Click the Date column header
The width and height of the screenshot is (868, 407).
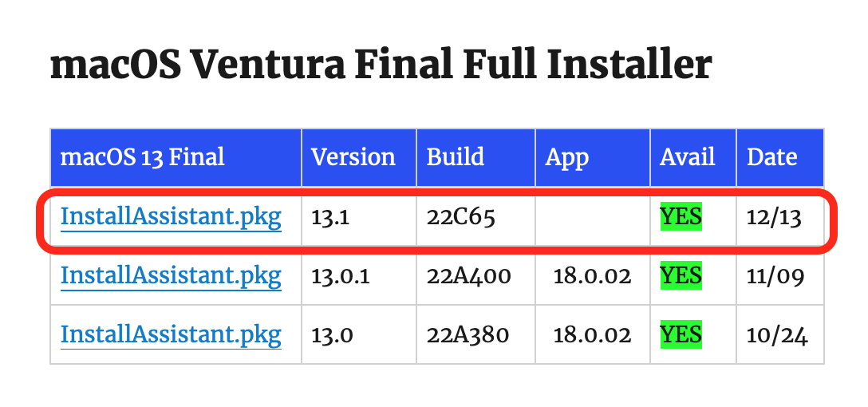771,156
